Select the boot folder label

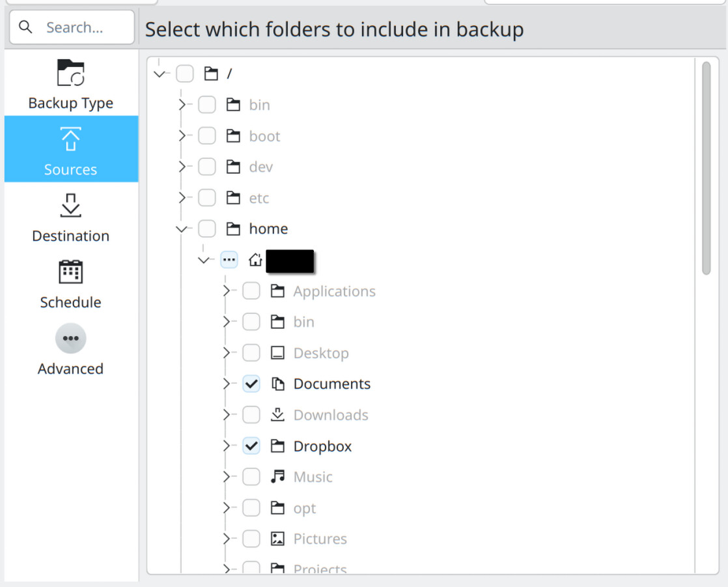(264, 136)
